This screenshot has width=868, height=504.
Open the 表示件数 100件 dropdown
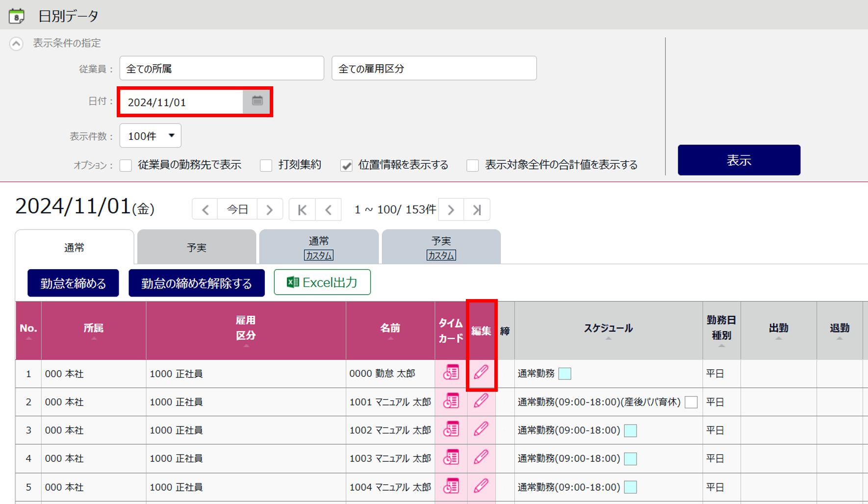coord(151,136)
